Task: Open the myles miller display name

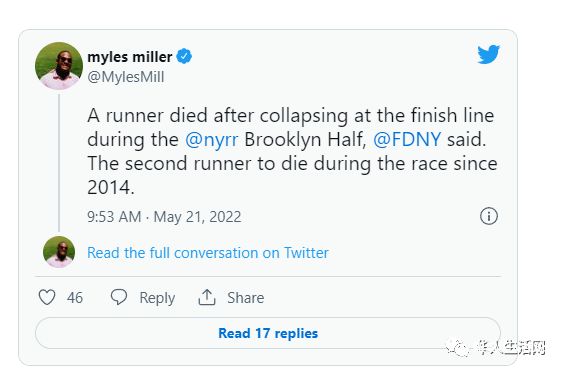Action: point(130,57)
